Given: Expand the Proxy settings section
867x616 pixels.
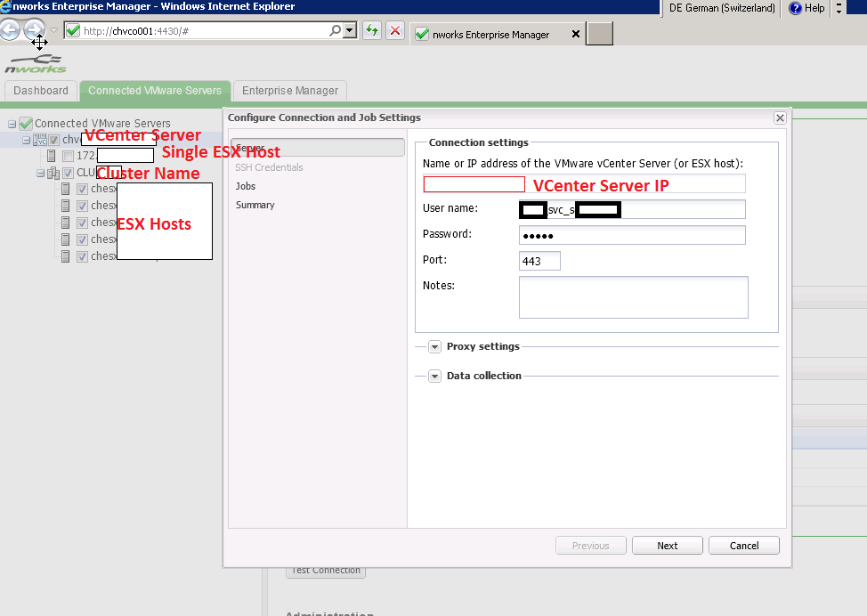Looking at the screenshot, I should [x=434, y=346].
